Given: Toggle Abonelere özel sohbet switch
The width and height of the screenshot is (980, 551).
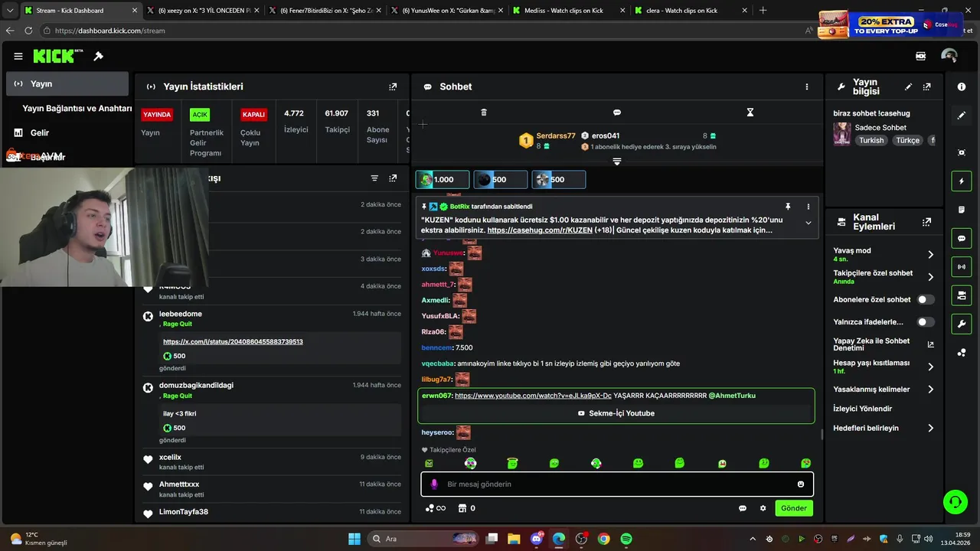Looking at the screenshot, I should (926, 299).
